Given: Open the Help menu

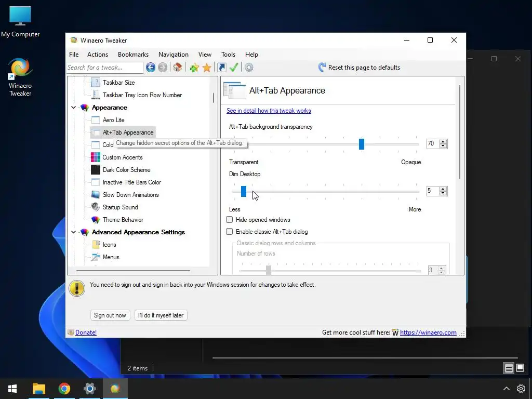Looking at the screenshot, I should click(x=252, y=54).
